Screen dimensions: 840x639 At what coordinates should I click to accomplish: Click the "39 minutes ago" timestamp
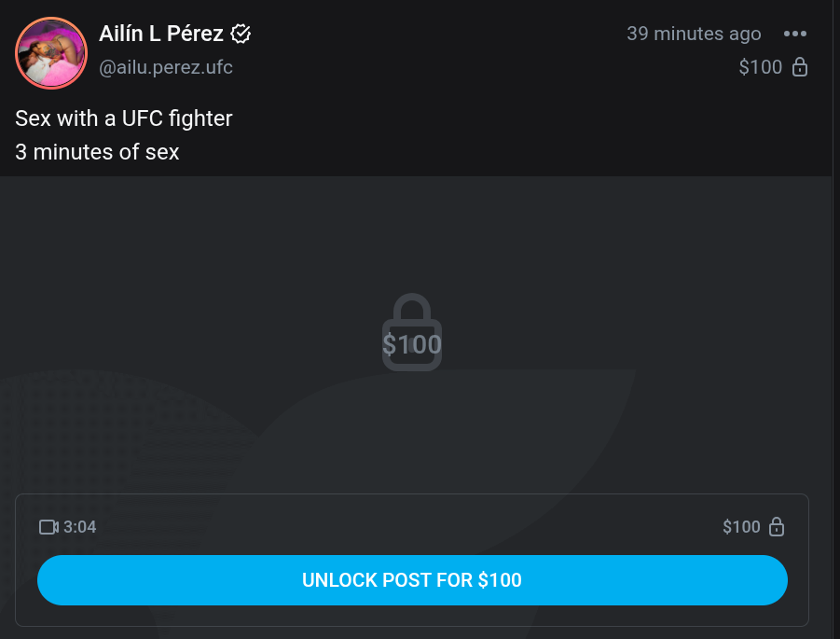click(x=694, y=35)
